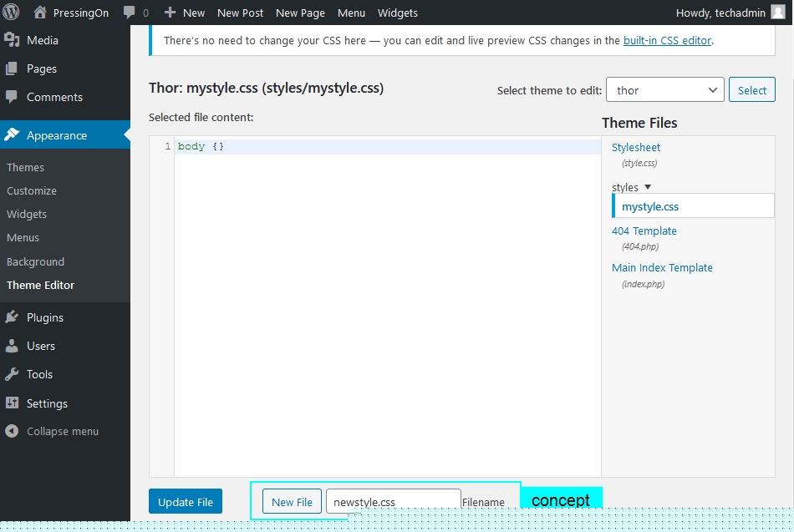Open the Main Index Template file
Viewport: 794px width, 532px height.
pyautogui.click(x=662, y=267)
